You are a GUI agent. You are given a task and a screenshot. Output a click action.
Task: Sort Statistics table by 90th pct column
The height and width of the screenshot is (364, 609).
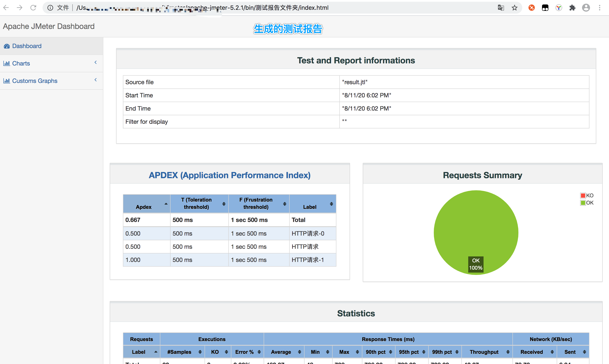click(x=378, y=352)
